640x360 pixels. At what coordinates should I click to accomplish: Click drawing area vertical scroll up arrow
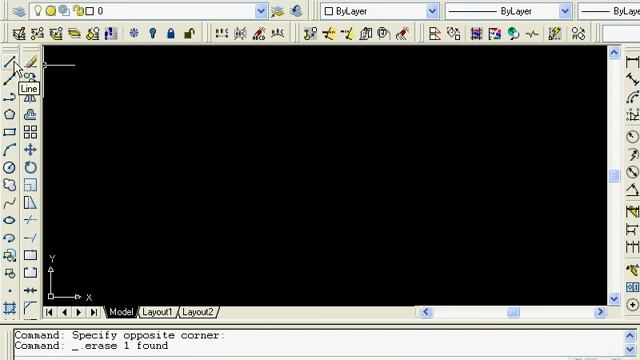point(614,52)
